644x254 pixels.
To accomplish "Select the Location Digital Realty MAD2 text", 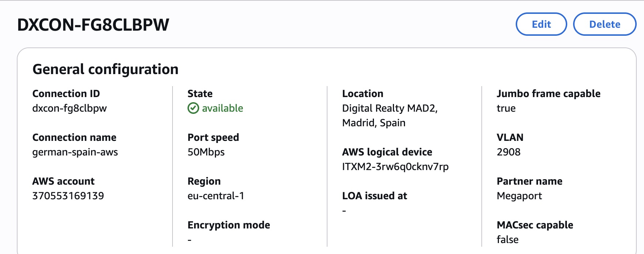I will pos(390,108).
